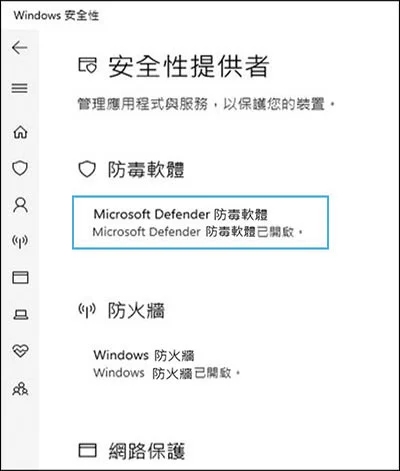Open Account protection person icon
400x471 pixels.
[20, 205]
